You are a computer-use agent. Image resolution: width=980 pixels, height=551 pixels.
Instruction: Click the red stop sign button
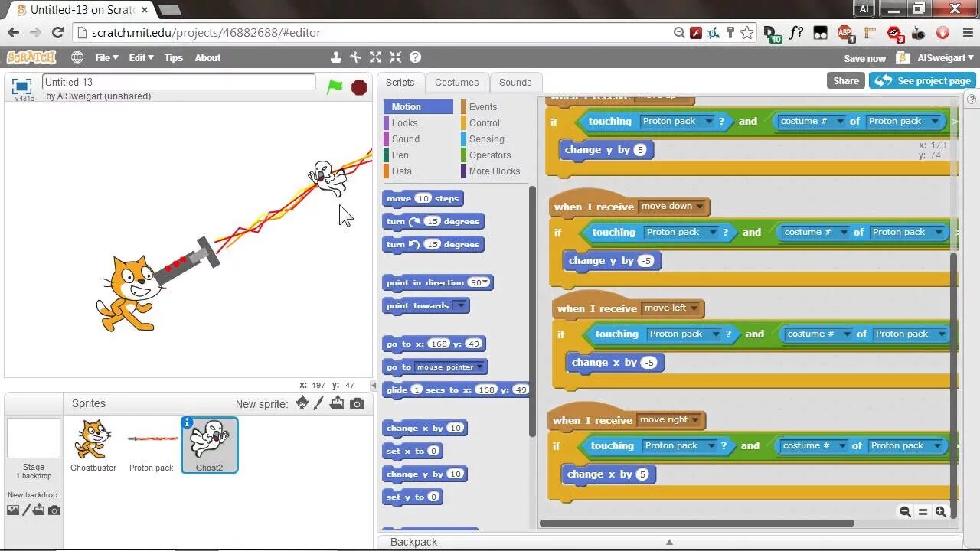click(x=359, y=87)
